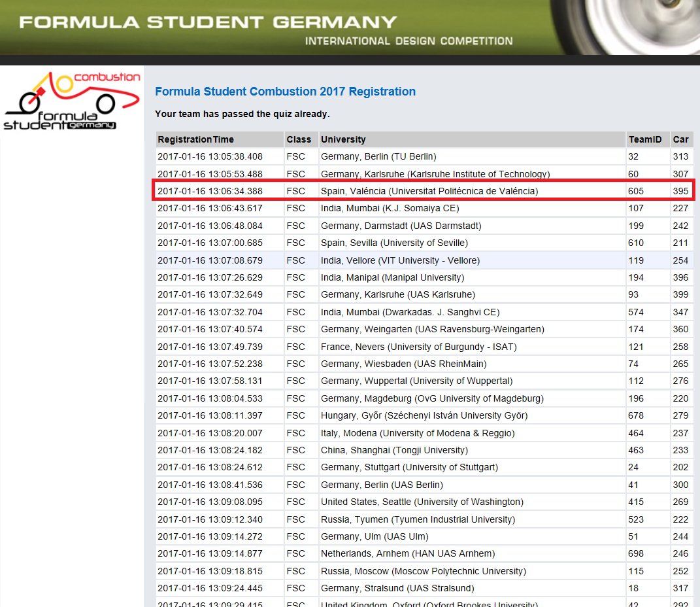Viewport: 700px width, 607px height.
Task: Click the Tyumen Industrial University entry
Action: 418,519
